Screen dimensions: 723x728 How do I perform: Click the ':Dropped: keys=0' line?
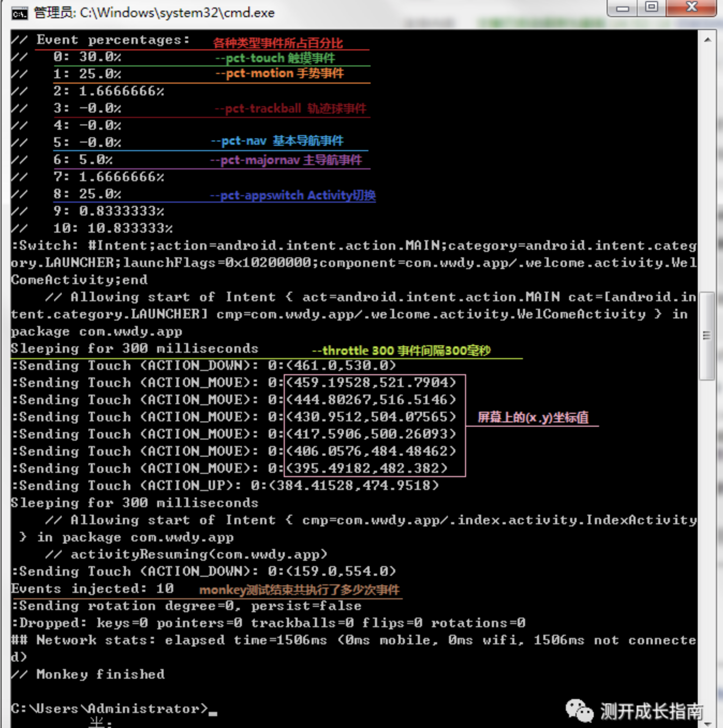(268, 623)
